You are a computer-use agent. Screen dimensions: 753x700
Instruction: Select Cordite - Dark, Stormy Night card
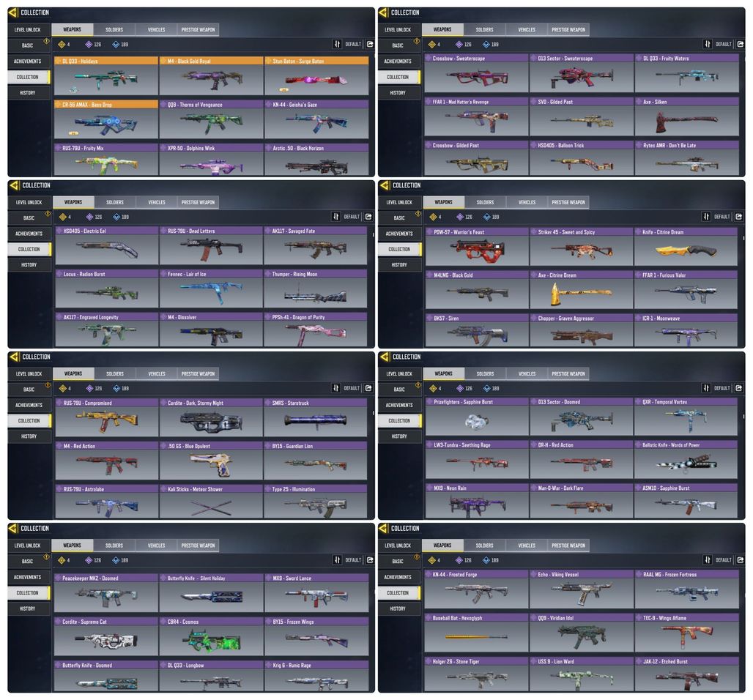click(x=211, y=417)
